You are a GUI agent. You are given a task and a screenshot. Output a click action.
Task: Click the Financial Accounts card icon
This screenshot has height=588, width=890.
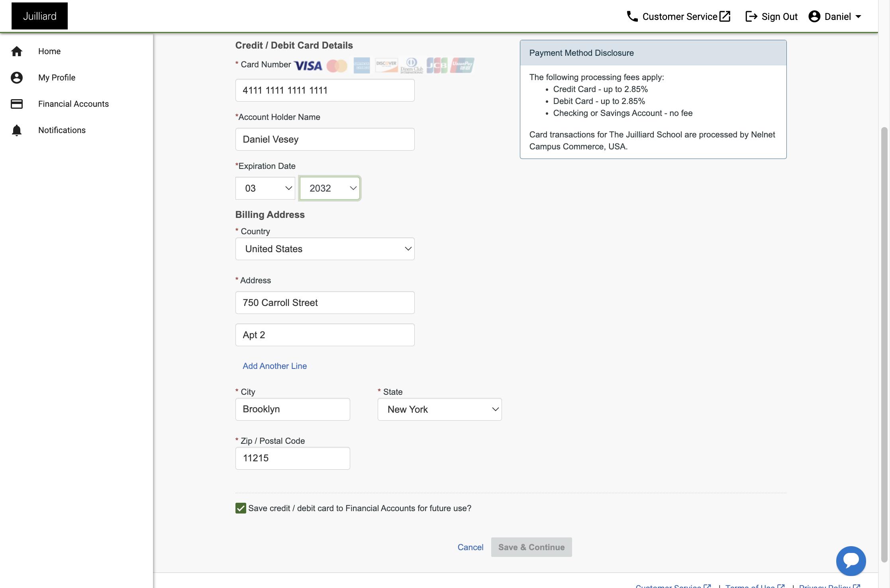(x=17, y=104)
